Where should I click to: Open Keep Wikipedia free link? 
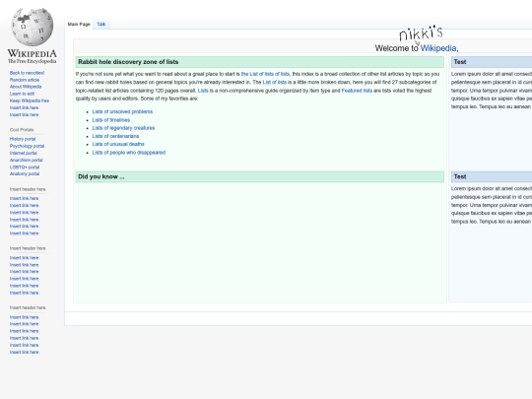coord(30,100)
